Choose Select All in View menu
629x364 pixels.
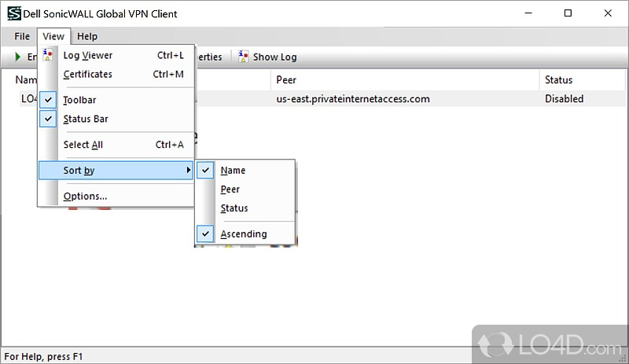pyautogui.click(x=116, y=145)
